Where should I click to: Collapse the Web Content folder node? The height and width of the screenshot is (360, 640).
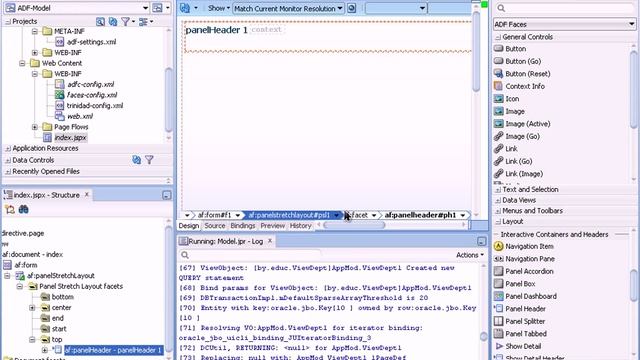[x=22, y=63]
